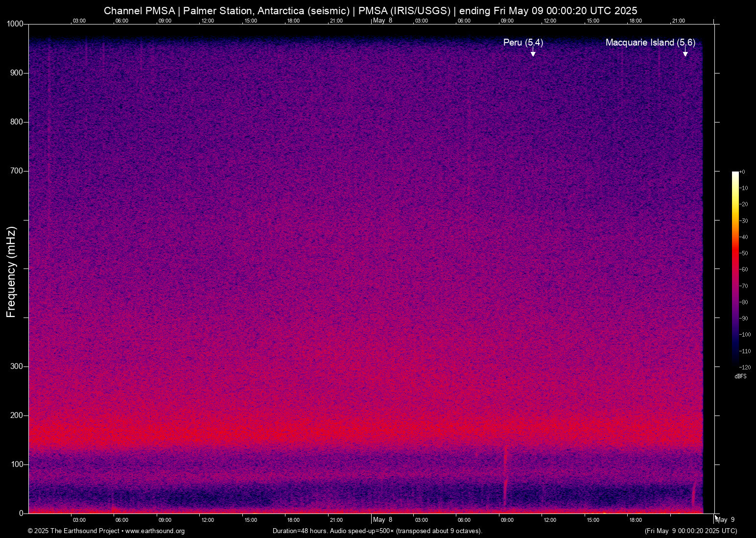This screenshot has height=538, width=756.
Task: Select the arrow marker below Peru (5.4)
Action: pyautogui.click(x=533, y=52)
